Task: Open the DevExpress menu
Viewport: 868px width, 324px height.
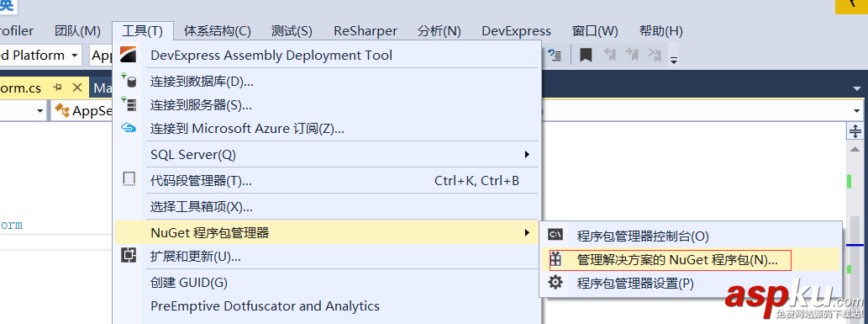Action: [516, 31]
